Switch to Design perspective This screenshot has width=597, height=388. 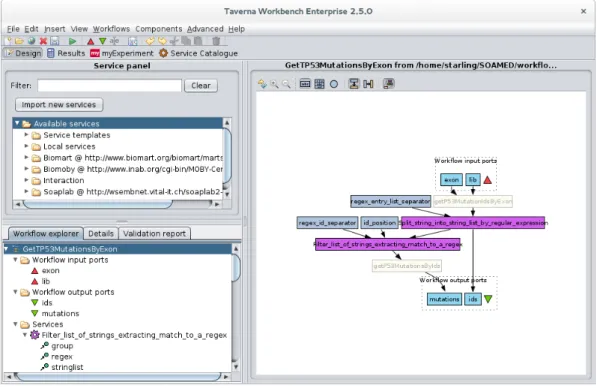click(23, 53)
